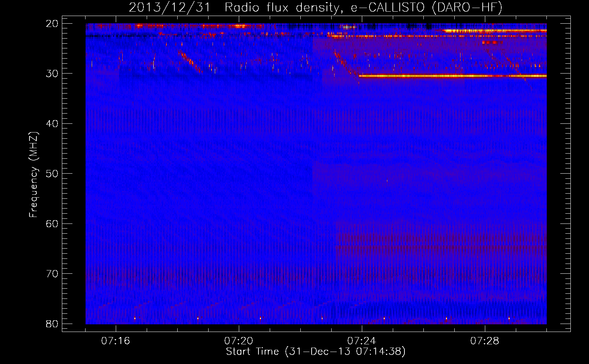
Task: Click the 70 frequency tick label
Action: coord(52,274)
